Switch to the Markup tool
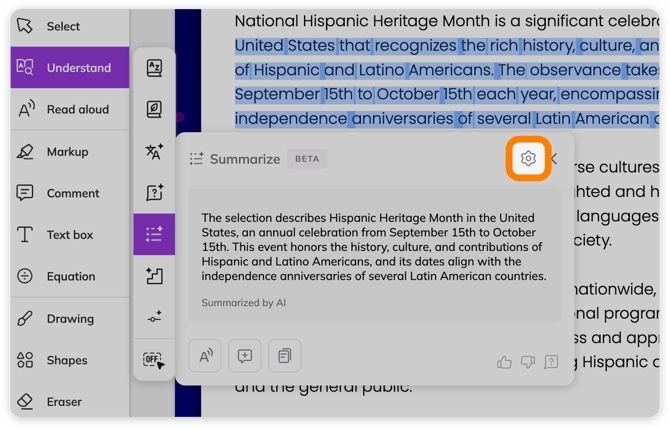The width and height of the screenshot is (670, 429). [x=70, y=152]
